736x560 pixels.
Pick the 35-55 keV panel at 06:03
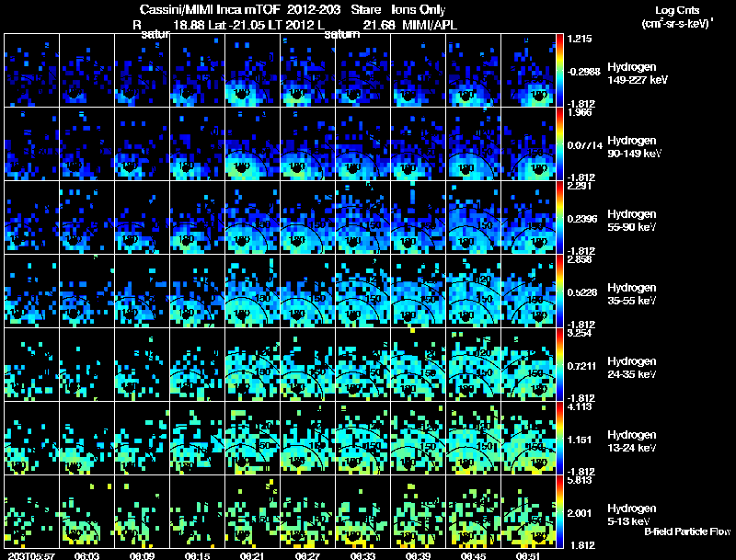click(x=86, y=291)
